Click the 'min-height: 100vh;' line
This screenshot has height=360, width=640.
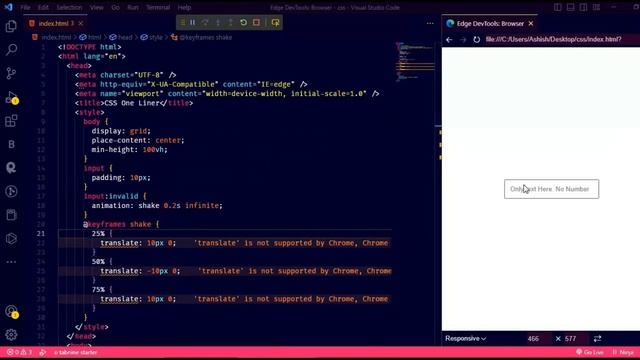pyautogui.click(x=129, y=150)
